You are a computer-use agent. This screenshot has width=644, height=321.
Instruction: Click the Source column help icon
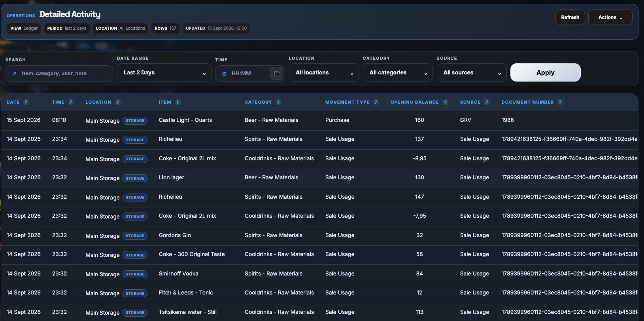(487, 102)
